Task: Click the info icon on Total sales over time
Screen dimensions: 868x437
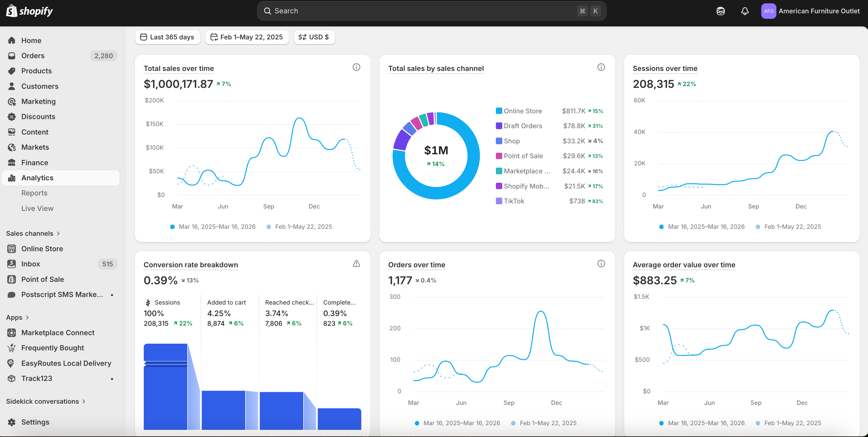Action: click(356, 67)
